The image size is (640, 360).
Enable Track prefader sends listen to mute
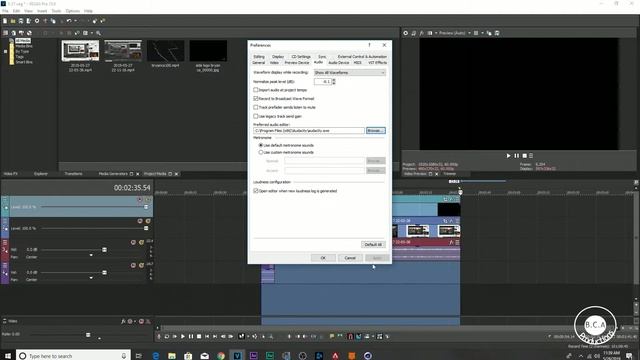pos(256,107)
